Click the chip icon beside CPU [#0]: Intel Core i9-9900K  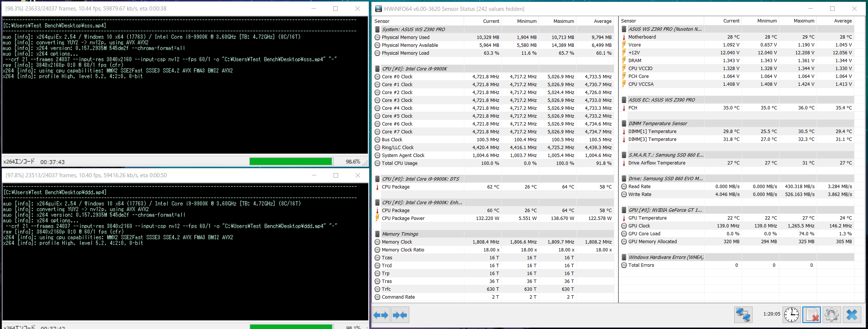377,69
